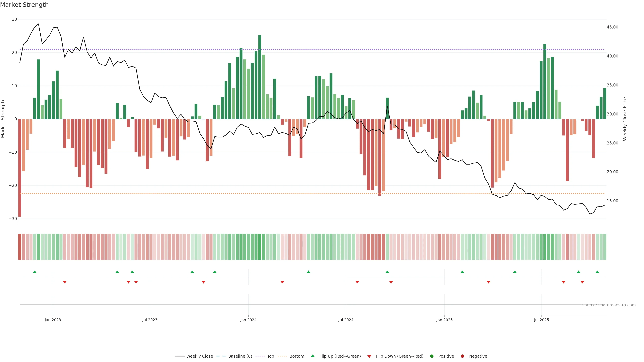Viewport: 644px width, 362px height.
Task: Click the Jul 2025 x-axis label
Action: tap(541, 320)
